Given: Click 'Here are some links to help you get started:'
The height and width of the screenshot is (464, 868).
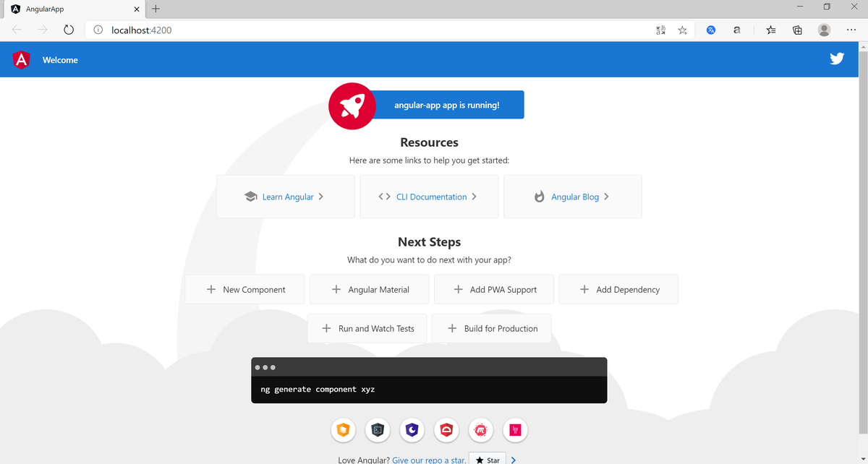Looking at the screenshot, I should (429, 160).
